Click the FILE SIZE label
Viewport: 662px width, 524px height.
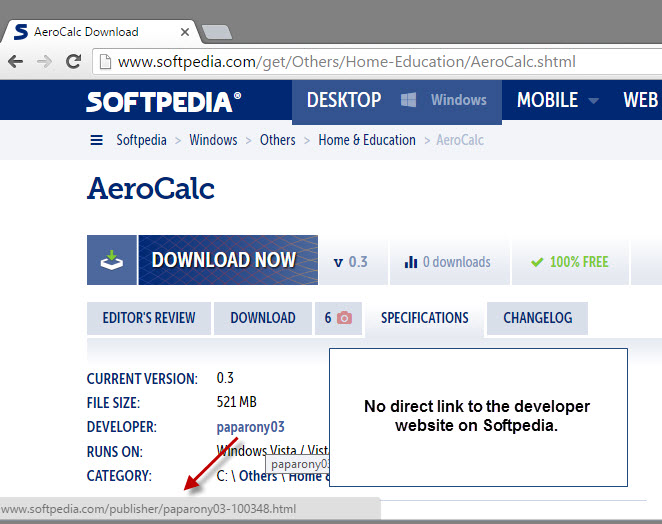click(113, 403)
